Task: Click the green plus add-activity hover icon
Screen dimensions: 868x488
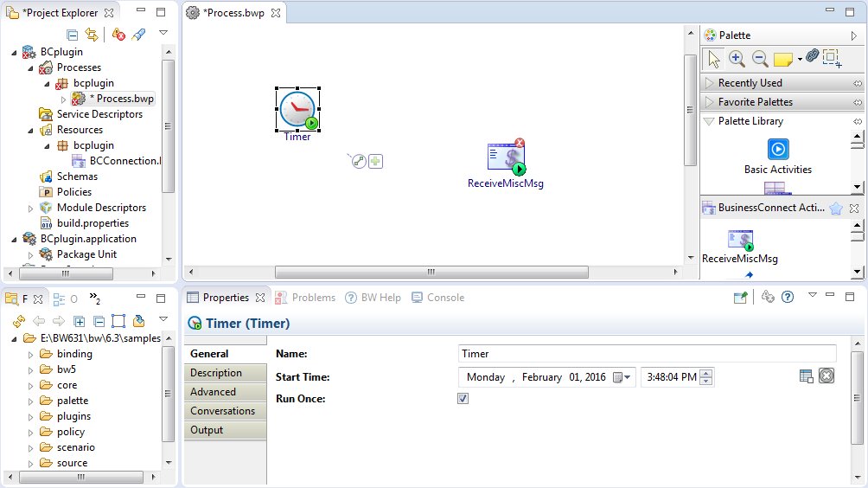Action: [x=376, y=161]
